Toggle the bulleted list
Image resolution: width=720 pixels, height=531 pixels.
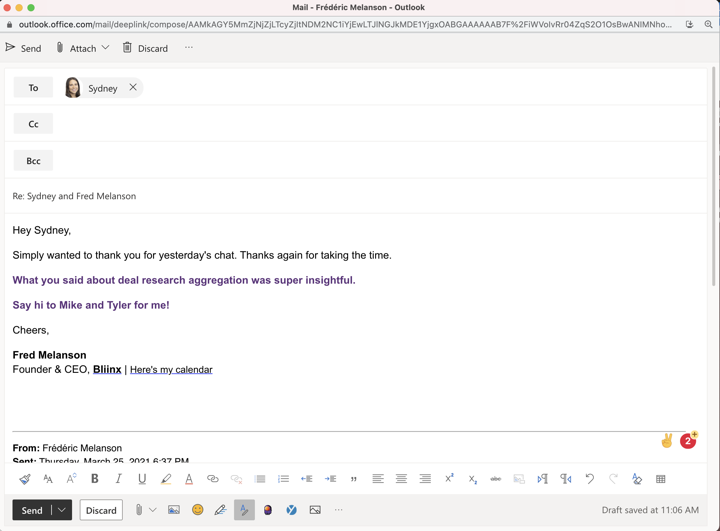[260, 479]
